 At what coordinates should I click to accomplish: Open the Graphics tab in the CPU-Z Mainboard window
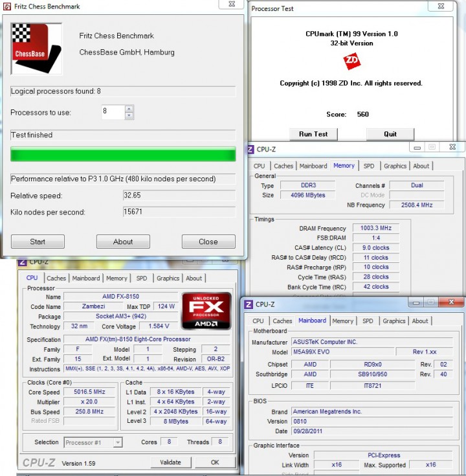394,321
